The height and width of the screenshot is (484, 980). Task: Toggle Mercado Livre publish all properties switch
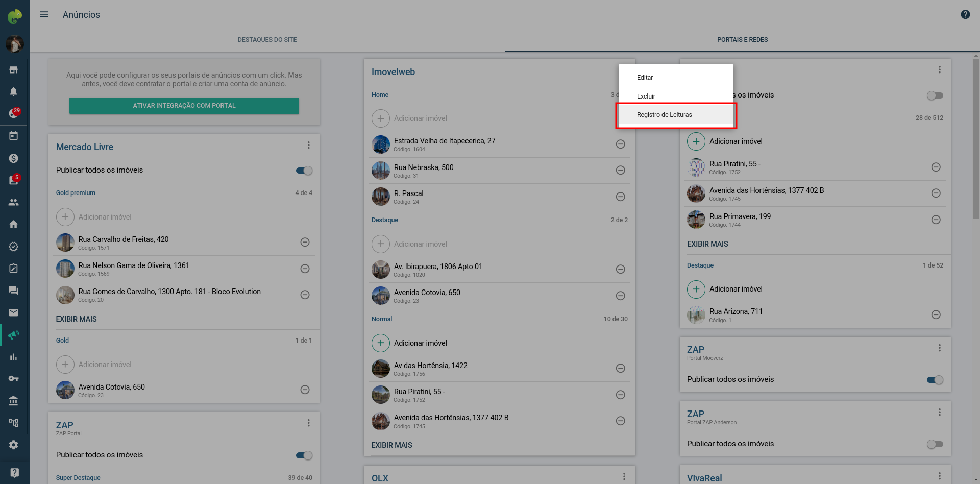coord(304,171)
